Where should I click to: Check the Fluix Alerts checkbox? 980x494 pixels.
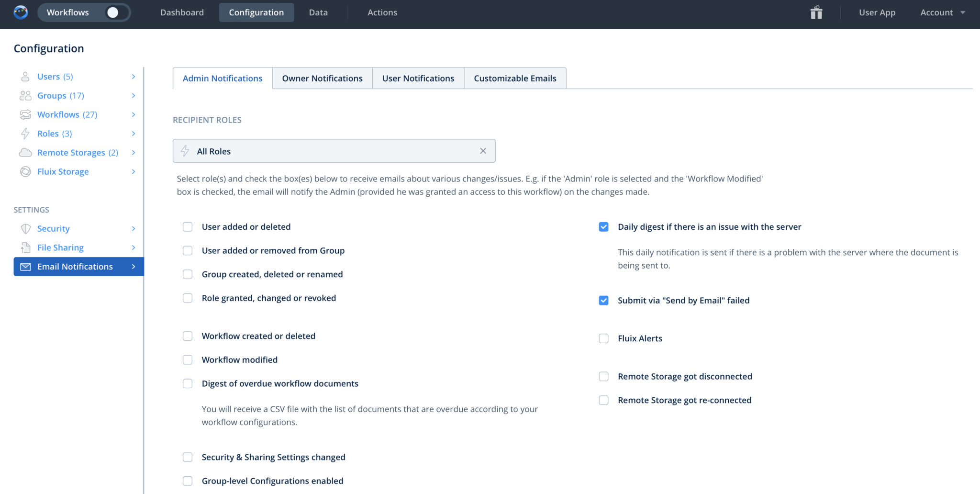(x=603, y=338)
